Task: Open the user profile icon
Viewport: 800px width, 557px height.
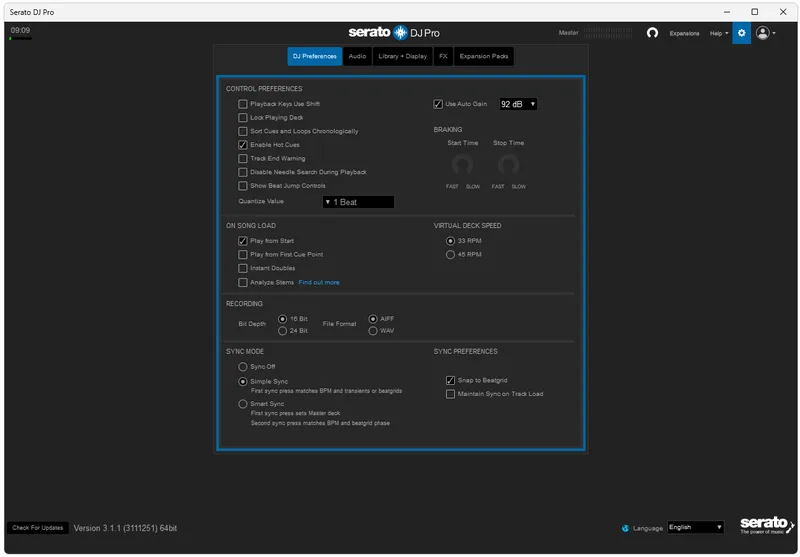Action: click(763, 33)
